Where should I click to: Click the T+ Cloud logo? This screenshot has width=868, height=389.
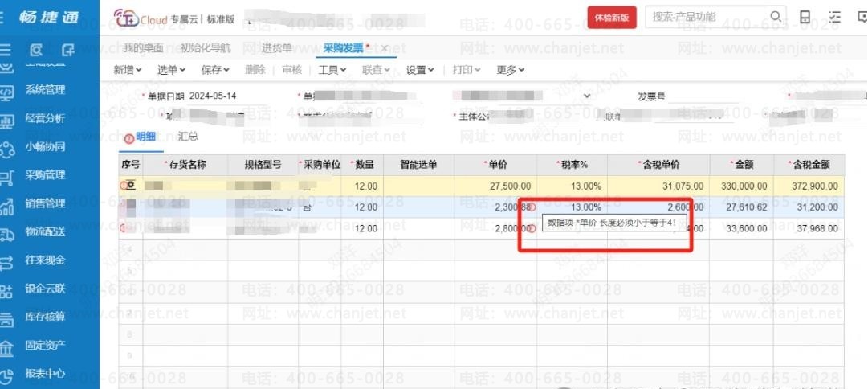(141, 18)
